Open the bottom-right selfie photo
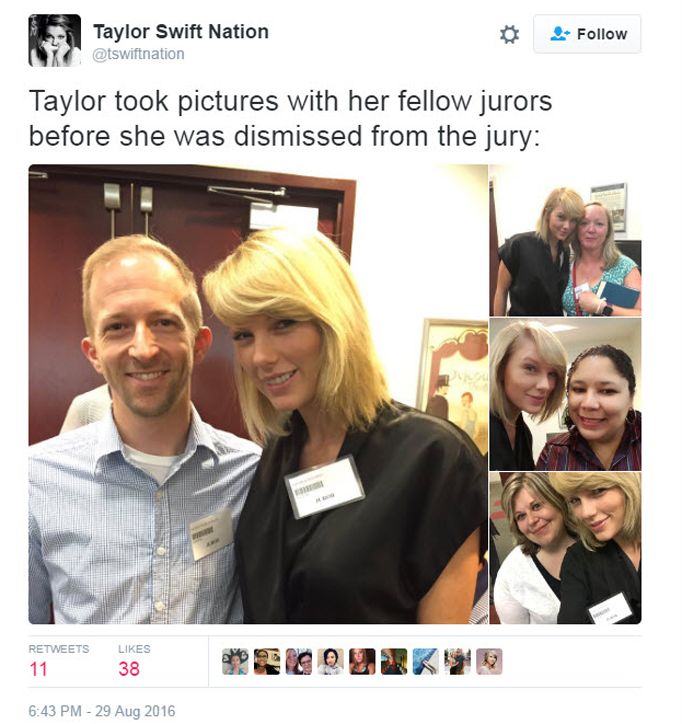This screenshot has height=724, width=682. pyautogui.click(x=565, y=548)
